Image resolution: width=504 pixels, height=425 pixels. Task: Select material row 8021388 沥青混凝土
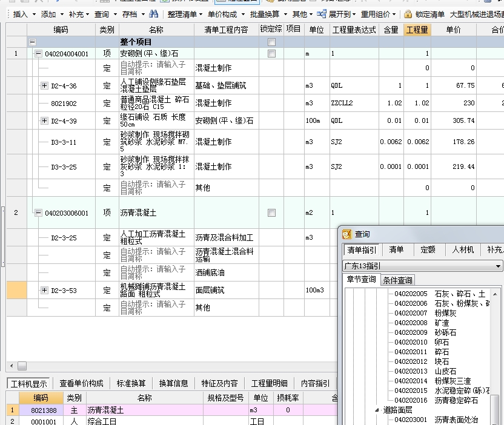[172, 410]
